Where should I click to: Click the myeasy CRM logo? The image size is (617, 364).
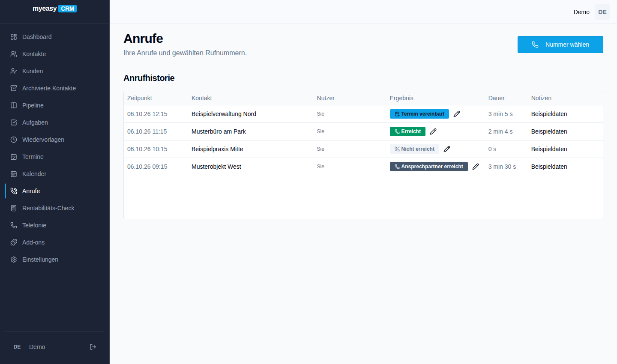coord(55,9)
